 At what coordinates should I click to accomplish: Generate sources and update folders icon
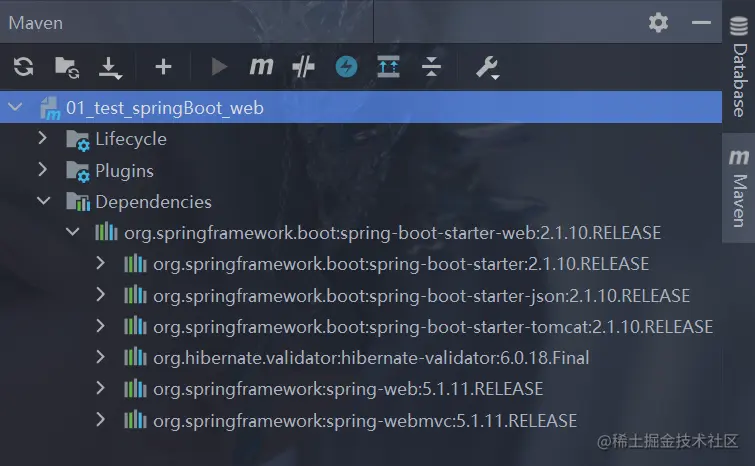67,67
